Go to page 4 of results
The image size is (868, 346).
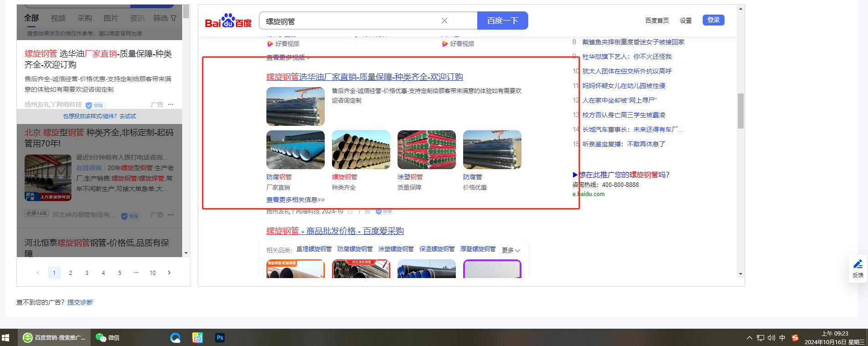coord(103,273)
